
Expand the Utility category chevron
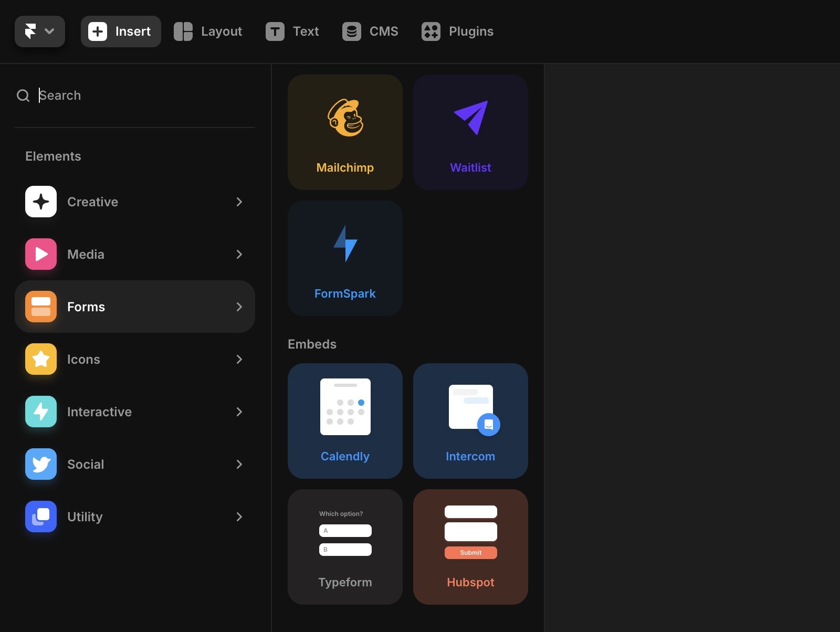tap(239, 517)
